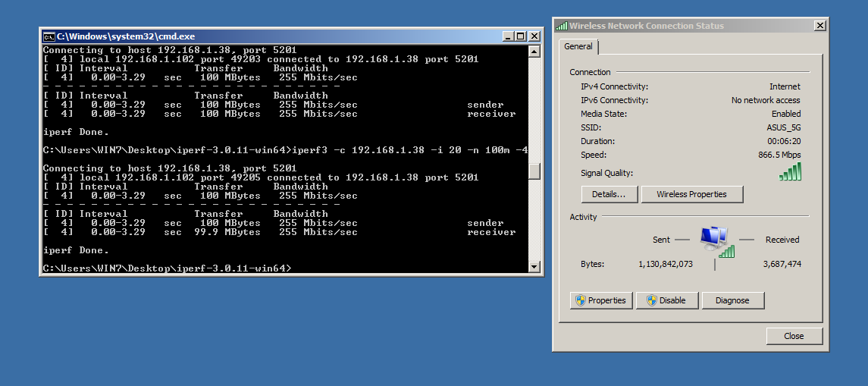
Task: Disable the wireless network connection
Action: 666,300
